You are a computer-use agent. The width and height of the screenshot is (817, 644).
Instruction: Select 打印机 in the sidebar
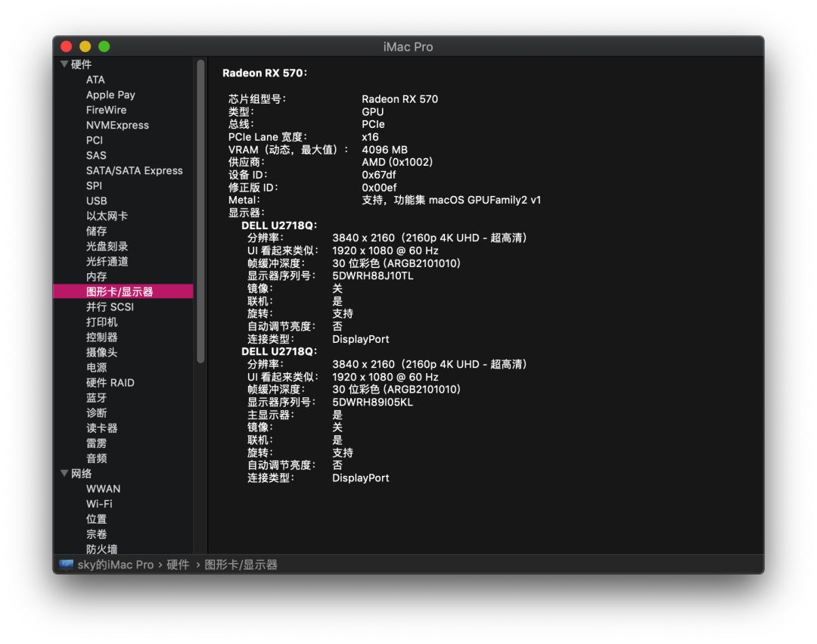pos(101,322)
